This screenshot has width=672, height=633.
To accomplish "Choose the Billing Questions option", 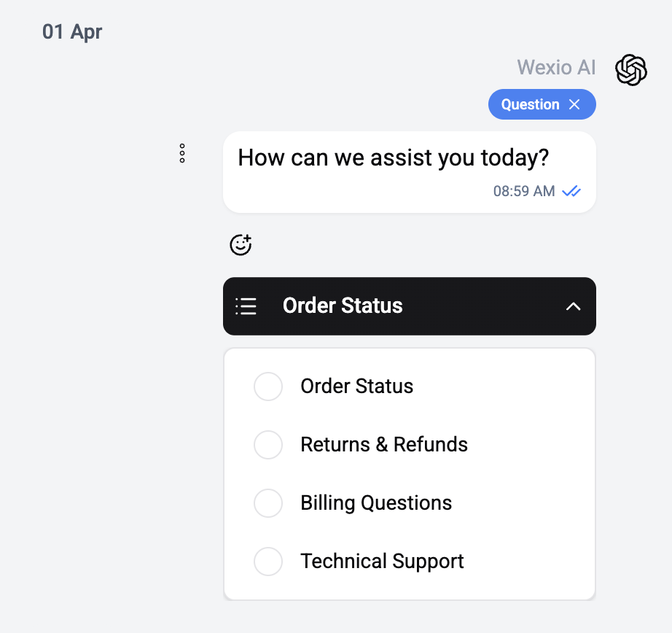I will 268,503.
